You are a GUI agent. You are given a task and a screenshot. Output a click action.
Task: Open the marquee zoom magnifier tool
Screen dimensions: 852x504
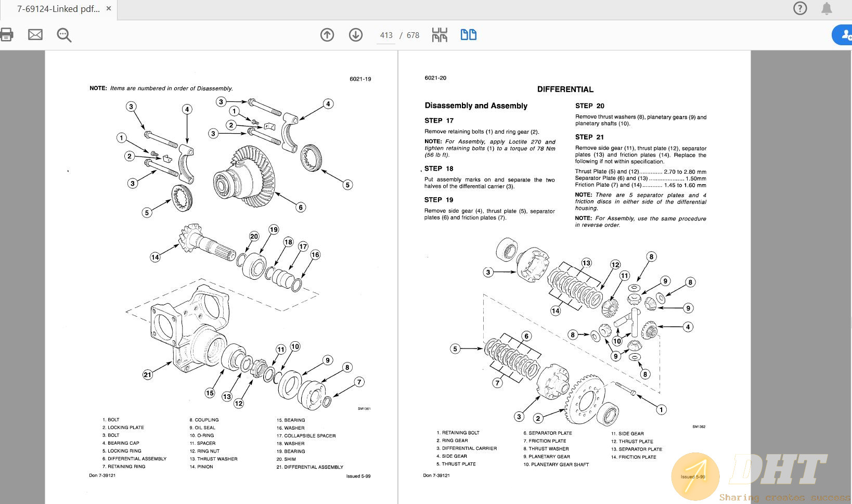click(63, 35)
